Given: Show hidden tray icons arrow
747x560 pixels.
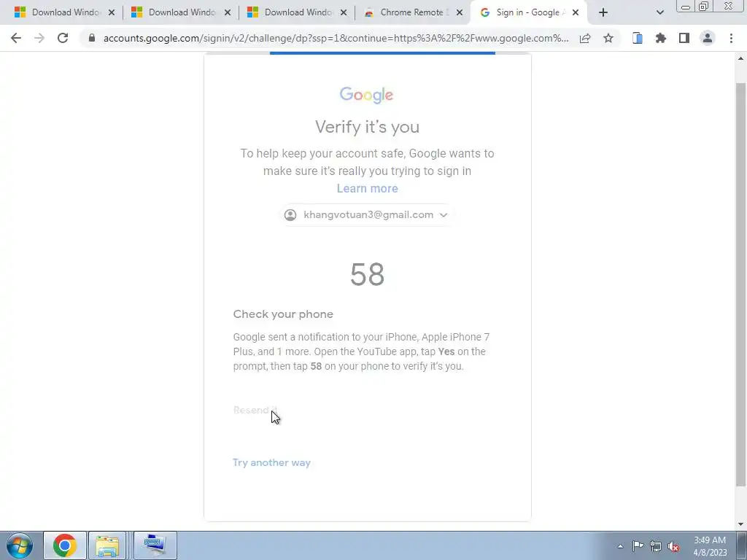Looking at the screenshot, I should (620, 547).
